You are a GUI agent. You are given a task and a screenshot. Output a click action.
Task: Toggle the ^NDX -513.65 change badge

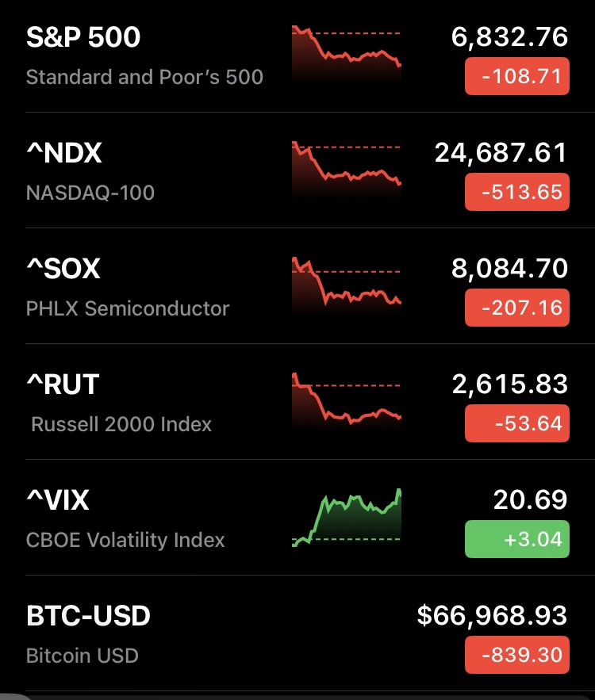516,193
